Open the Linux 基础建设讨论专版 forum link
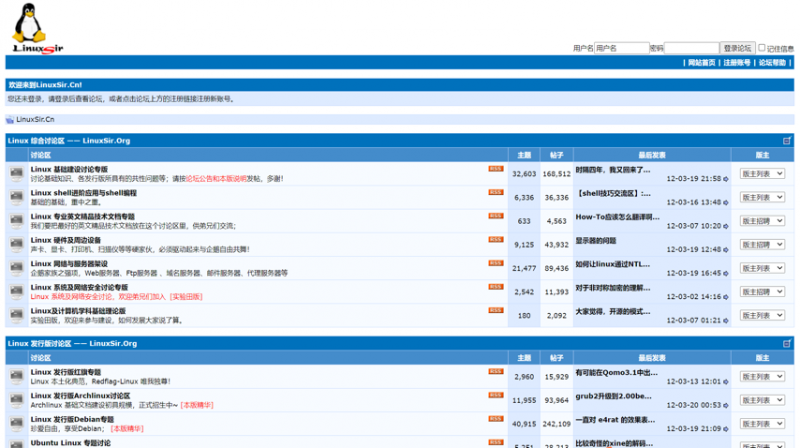This screenshot has height=448, width=800. tap(69, 169)
